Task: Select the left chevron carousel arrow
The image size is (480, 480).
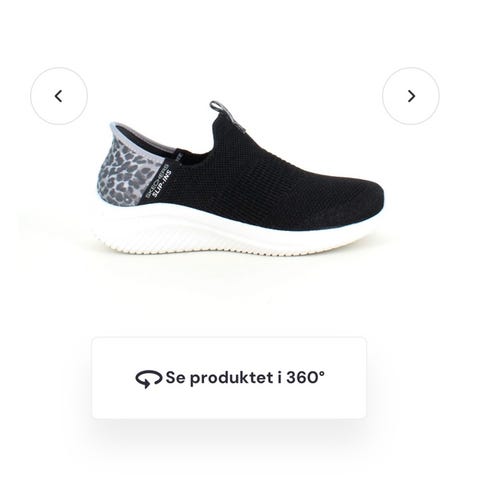Action: (59, 96)
